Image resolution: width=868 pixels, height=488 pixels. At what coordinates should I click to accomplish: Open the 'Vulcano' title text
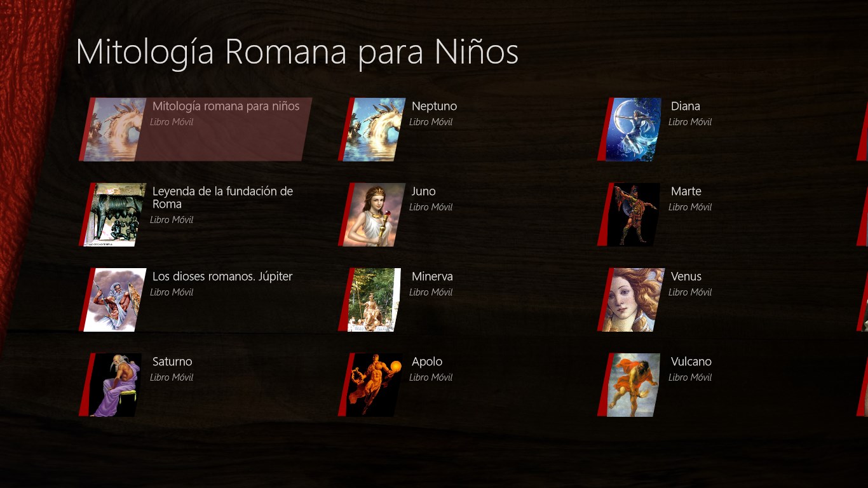coord(691,362)
